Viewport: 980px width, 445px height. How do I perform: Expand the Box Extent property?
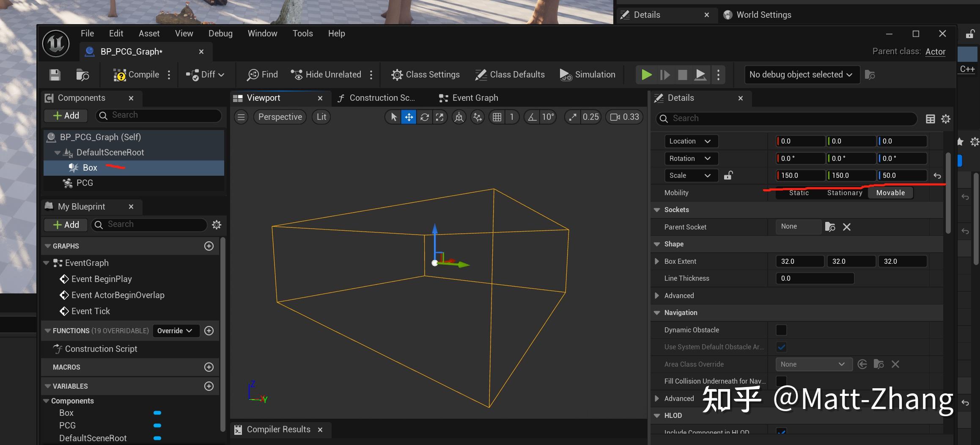click(657, 261)
